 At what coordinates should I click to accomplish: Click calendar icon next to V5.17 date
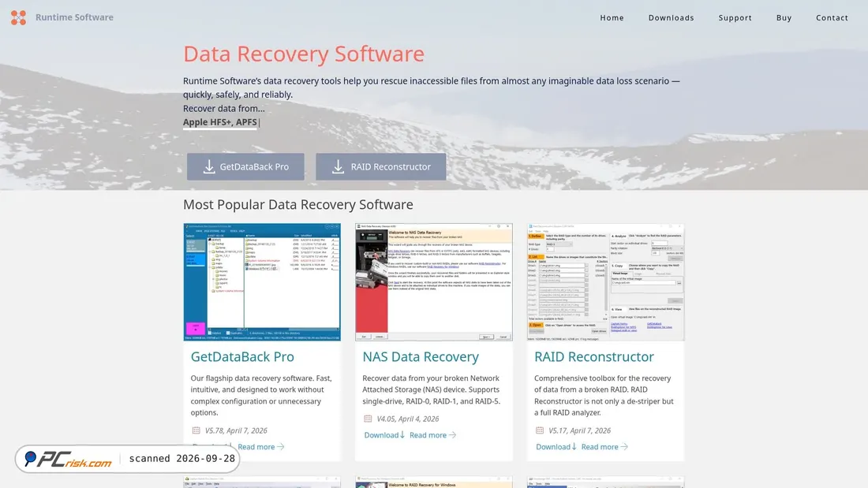point(540,430)
